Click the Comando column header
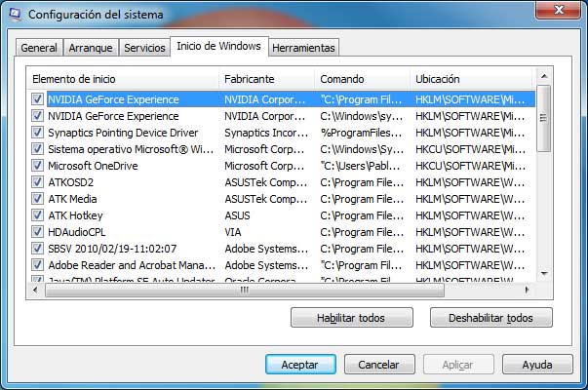This screenshot has width=588, height=390. tap(362, 79)
